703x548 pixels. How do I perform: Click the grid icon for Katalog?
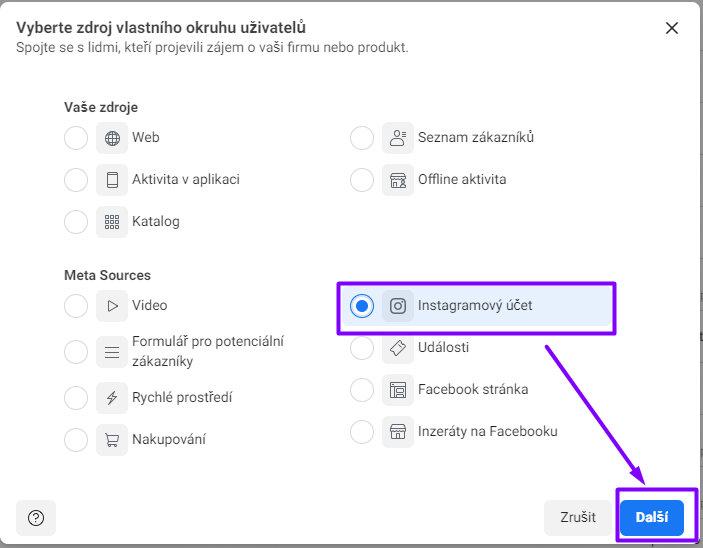point(112,222)
